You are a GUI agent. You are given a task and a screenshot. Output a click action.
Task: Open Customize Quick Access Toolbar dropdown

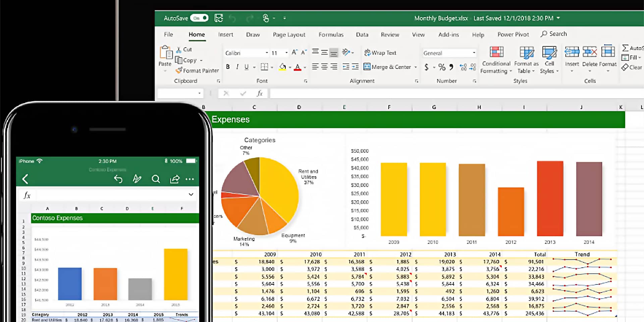(x=284, y=18)
